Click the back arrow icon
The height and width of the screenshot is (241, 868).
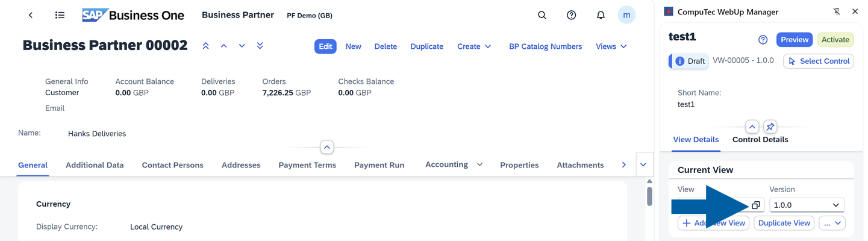pyautogui.click(x=31, y=15)
